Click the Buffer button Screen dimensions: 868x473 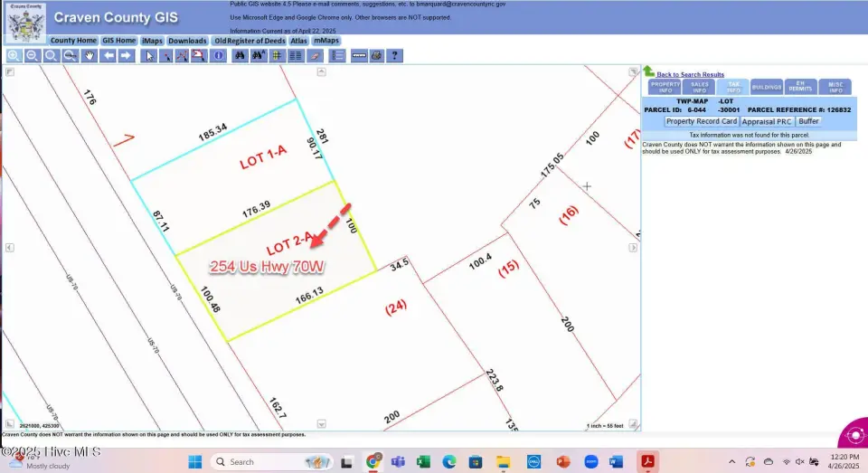point(808,121)
